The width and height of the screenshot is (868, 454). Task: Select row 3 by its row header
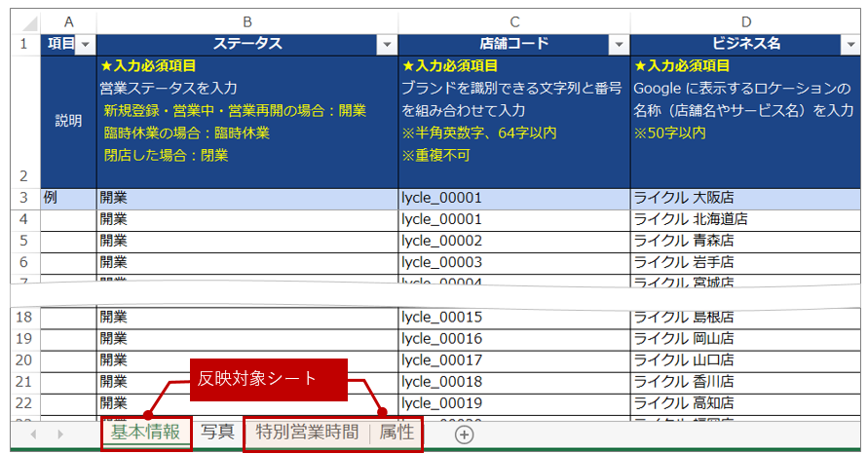19,198
